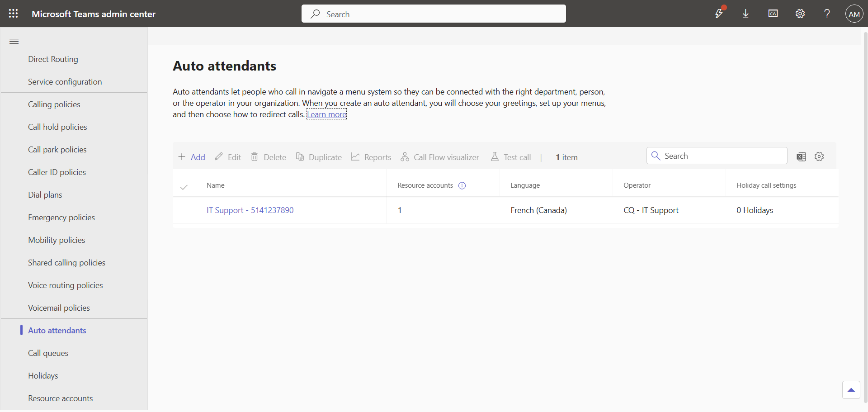Image resolution: width=868 pixels, height=412 pixels.
Task: Navigate to Call queues
Action: click(48, 353)
